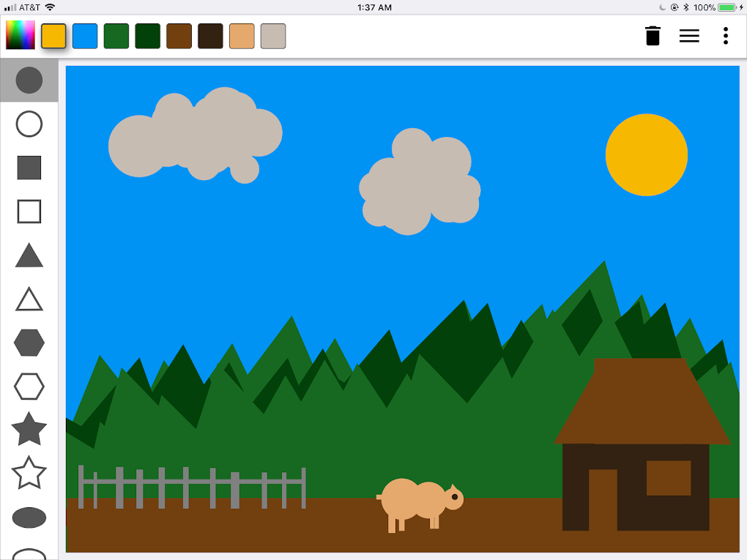Select the outlined triangle shape tool
Screen dimensions: 747x560
point(29,299)
